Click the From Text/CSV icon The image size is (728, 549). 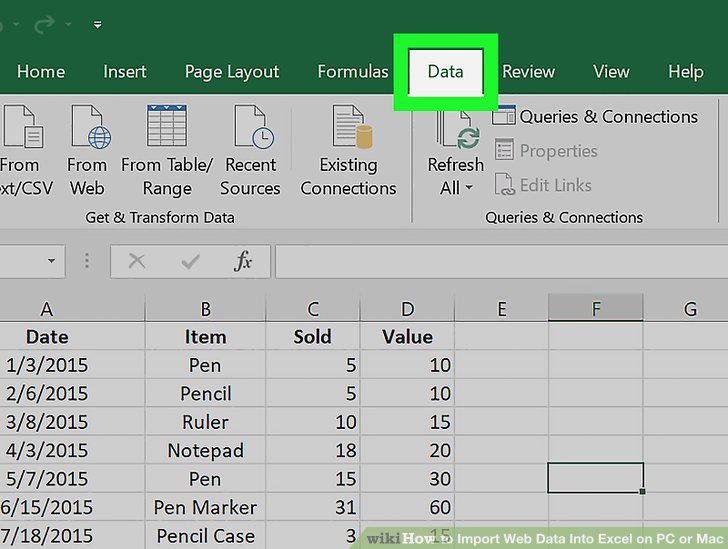[22, 126]
